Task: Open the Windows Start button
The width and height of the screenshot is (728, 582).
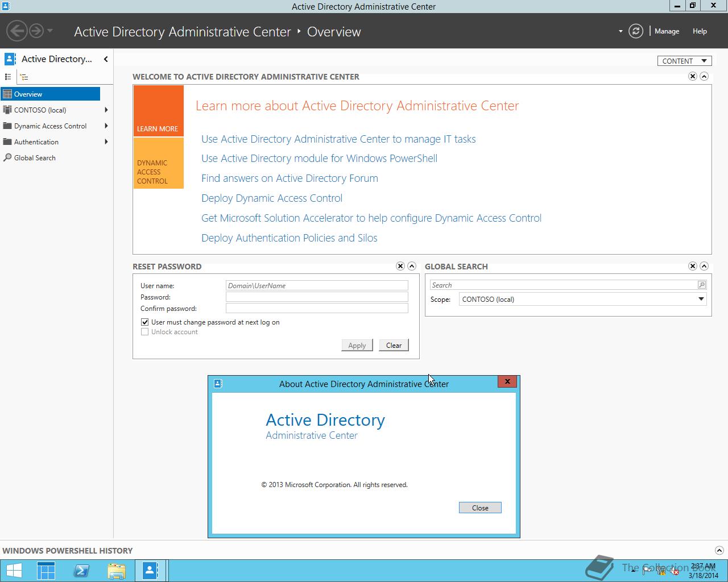Action: click(x=14, y=571)
